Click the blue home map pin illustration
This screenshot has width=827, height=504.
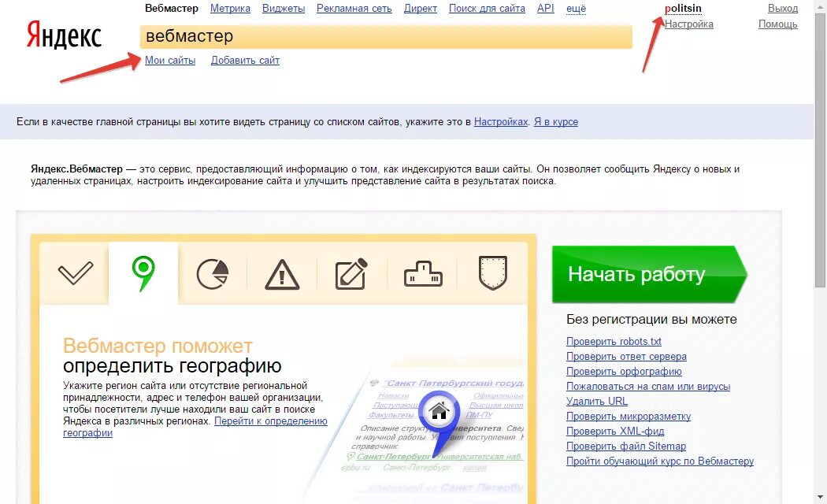point(439,422)
